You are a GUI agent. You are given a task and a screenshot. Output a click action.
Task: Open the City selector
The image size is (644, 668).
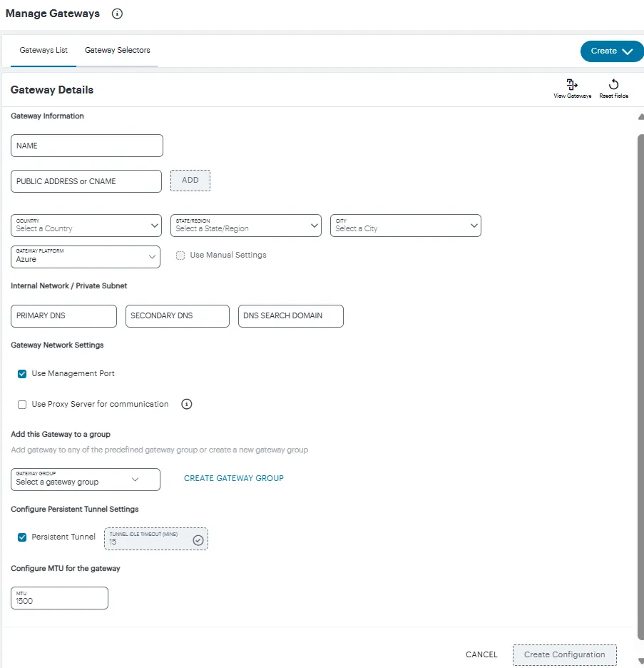406,226
